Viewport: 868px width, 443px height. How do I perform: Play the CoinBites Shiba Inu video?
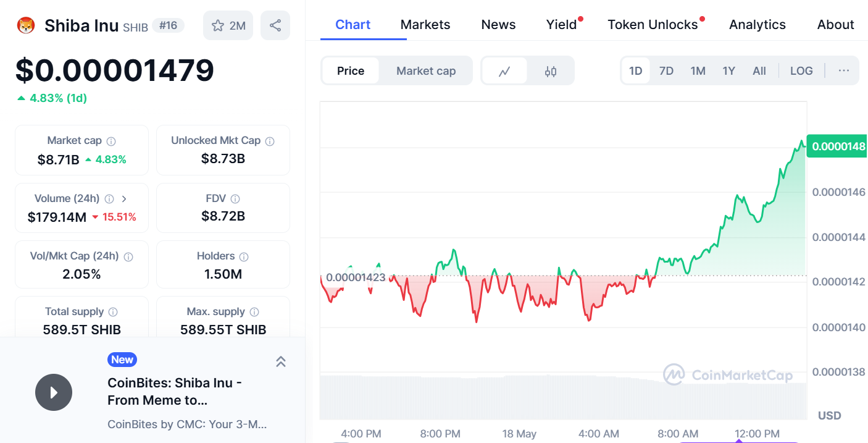pos(54,392)
